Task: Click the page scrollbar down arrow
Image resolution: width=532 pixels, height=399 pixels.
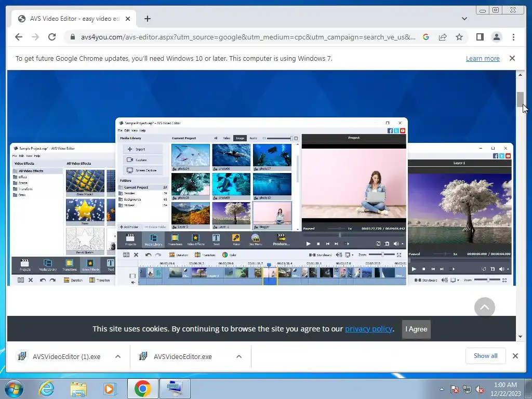Action: (x=520, y=337)
